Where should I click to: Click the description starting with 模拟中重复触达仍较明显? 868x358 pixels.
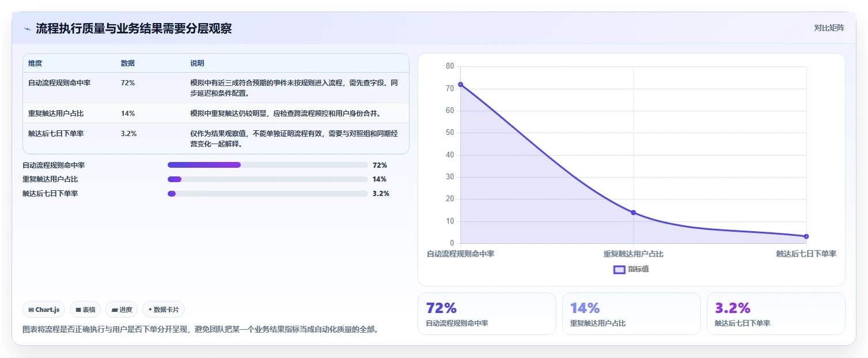click(x=285, y=114)
